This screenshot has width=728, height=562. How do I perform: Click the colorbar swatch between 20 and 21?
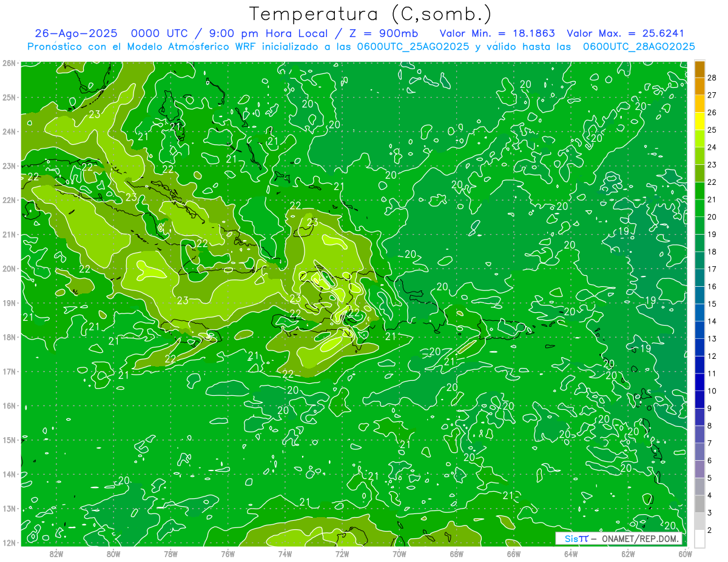[x=699, y=208]
